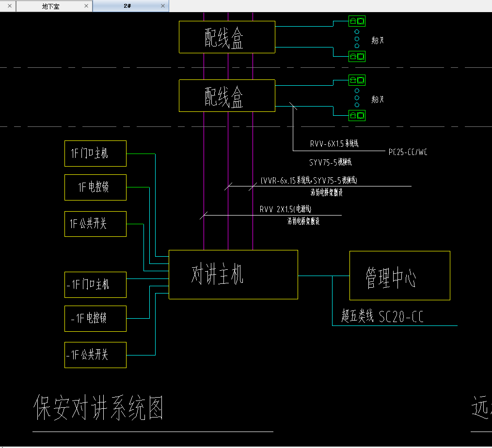492x448 pixels.
Task: Select intercom symbol on second 配线盒 lower branch
Action: coord(357,116)
